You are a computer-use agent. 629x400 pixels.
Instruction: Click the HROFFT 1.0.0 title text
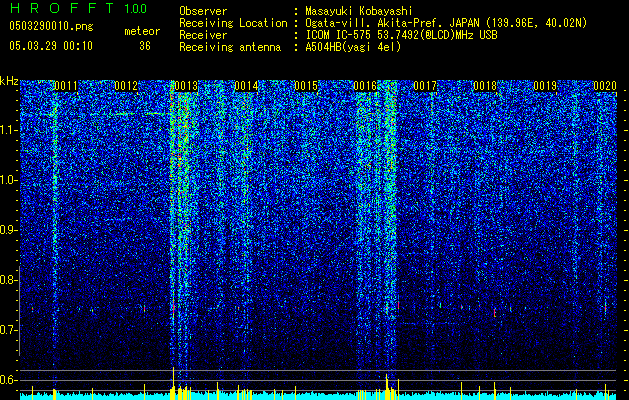coord(78,8)
